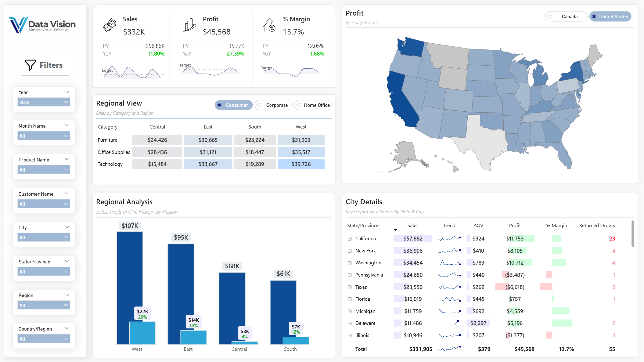
Task: Click the Profit bar chart icon
Action: tap(189, 25)
